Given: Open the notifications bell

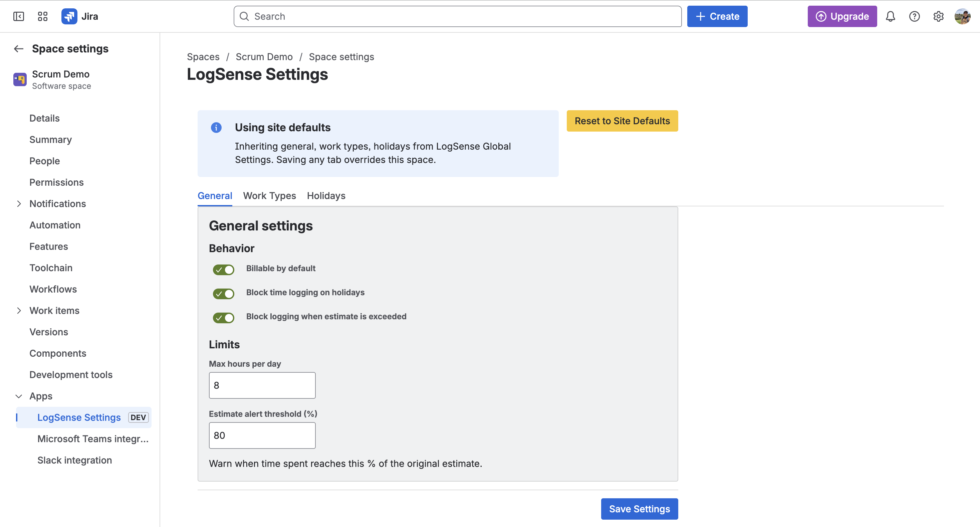Looking at the screenshot, I should click(890, 16).
